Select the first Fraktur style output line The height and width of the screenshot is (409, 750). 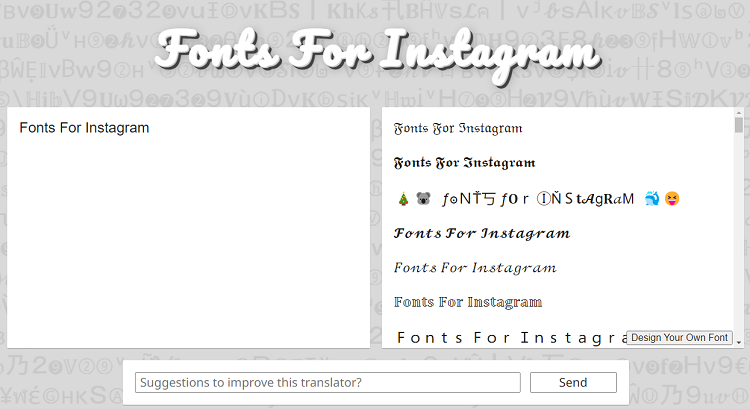click(458, 128)
